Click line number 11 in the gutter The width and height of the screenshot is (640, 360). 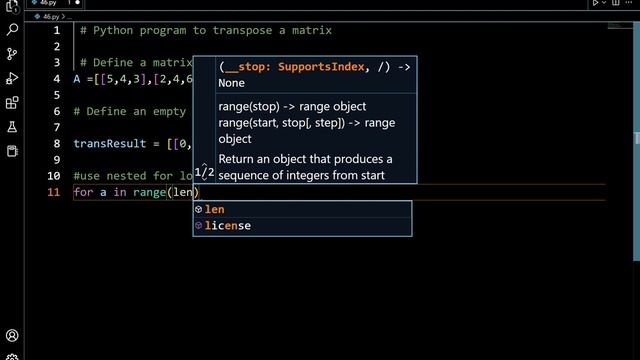[53, 192]
